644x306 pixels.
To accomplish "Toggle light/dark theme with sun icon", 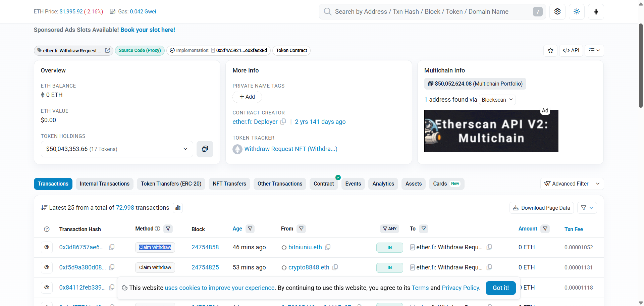I will 577,11.
